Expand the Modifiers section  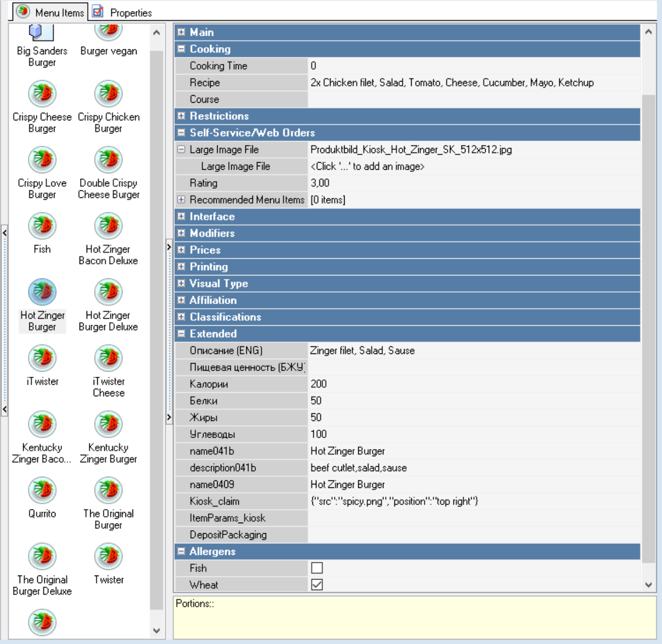pyautogui.click(x=181, y=233)
